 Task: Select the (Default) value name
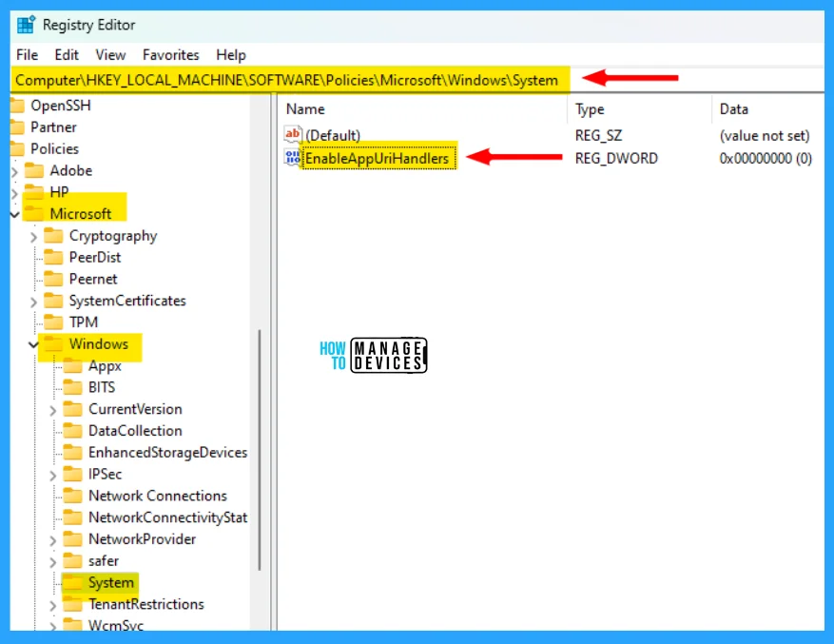pos(333,135)
